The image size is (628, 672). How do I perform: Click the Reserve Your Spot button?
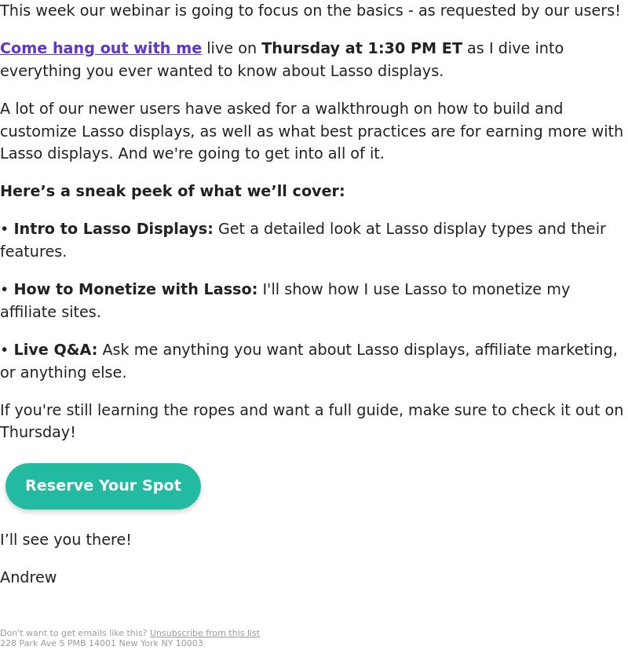pos(104,486)
